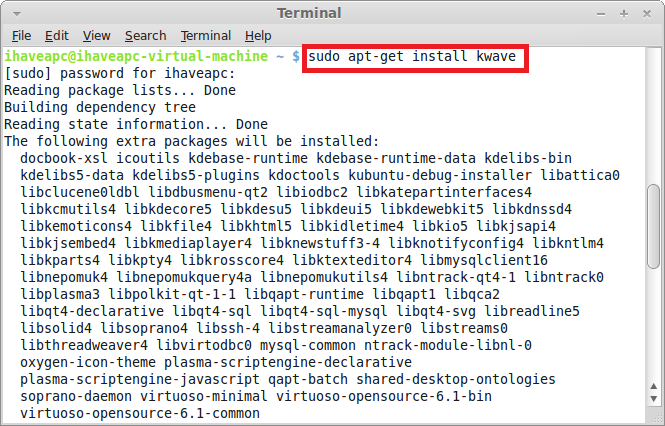The height and width of the screenshot is (426, 665).
Task: Click scrollbar down arrow at bottom right
Action: (x=654, y=398)
